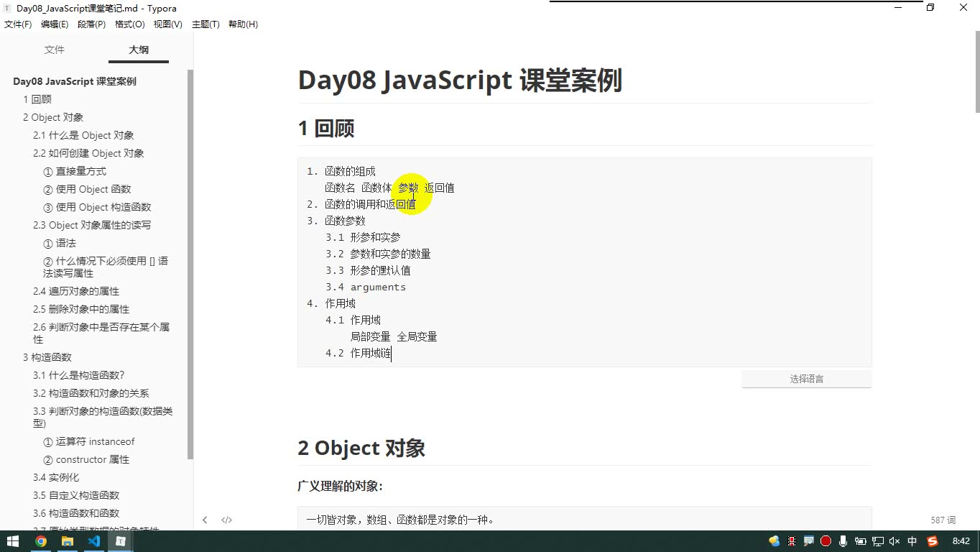Switch the 中 Chinese input language indicator
The width and height of the screenshot is (980, 552).
tap(912, 541)
